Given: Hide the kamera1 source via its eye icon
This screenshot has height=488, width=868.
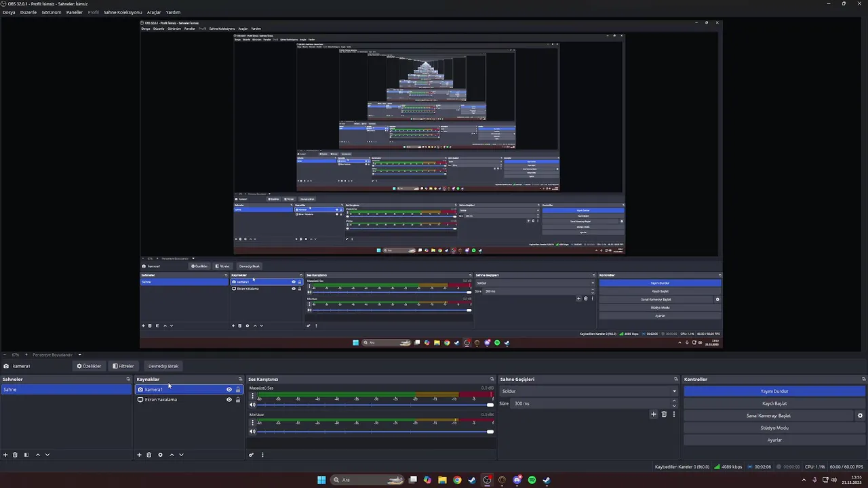Looking at the screenshot, I should [x=229, y=390].
